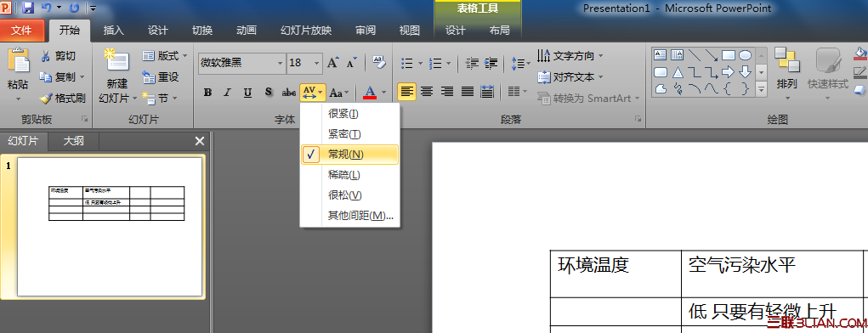This screenshot has width=868, height=333.
Task: Open the line spacing dropdown
Action: point(520,63)
